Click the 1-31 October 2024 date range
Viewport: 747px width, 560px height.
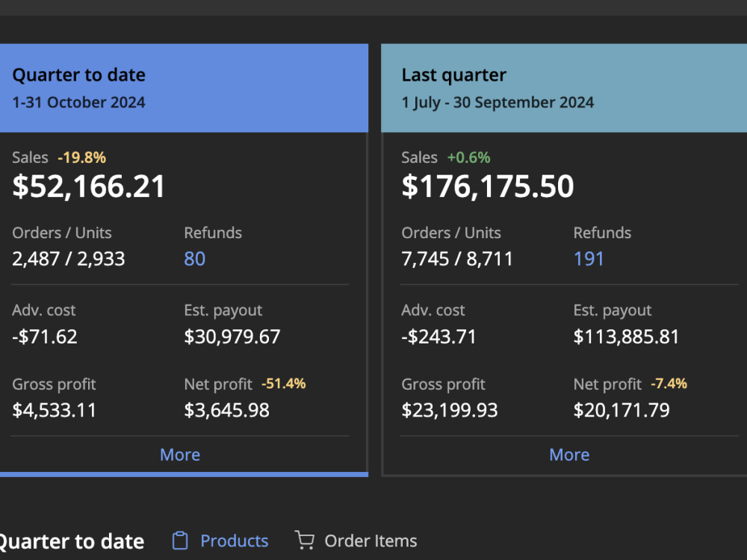point(78,102)
